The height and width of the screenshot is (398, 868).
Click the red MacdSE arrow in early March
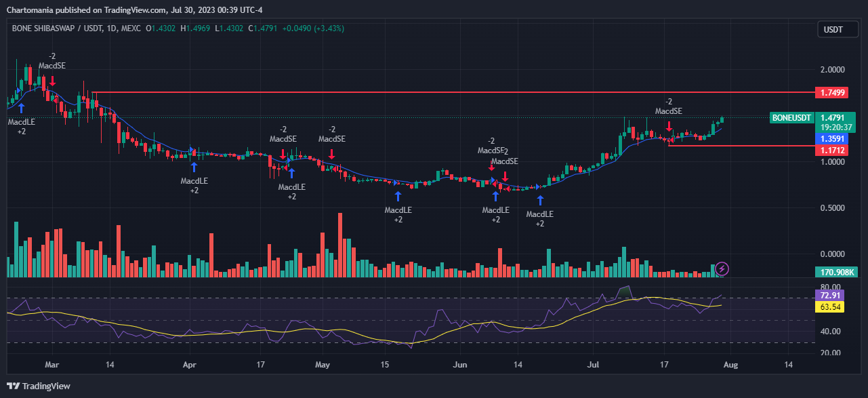click(52, 81)
